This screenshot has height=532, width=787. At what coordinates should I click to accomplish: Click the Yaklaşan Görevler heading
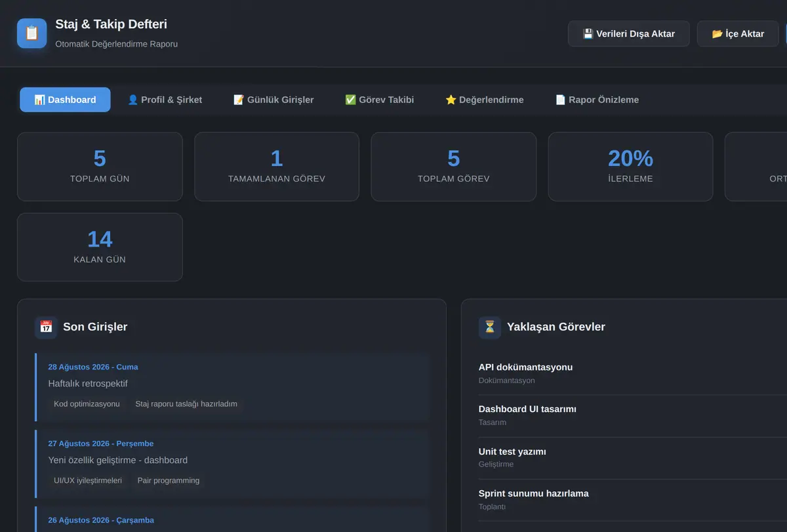pyautogui.click(x=556, y=327)
